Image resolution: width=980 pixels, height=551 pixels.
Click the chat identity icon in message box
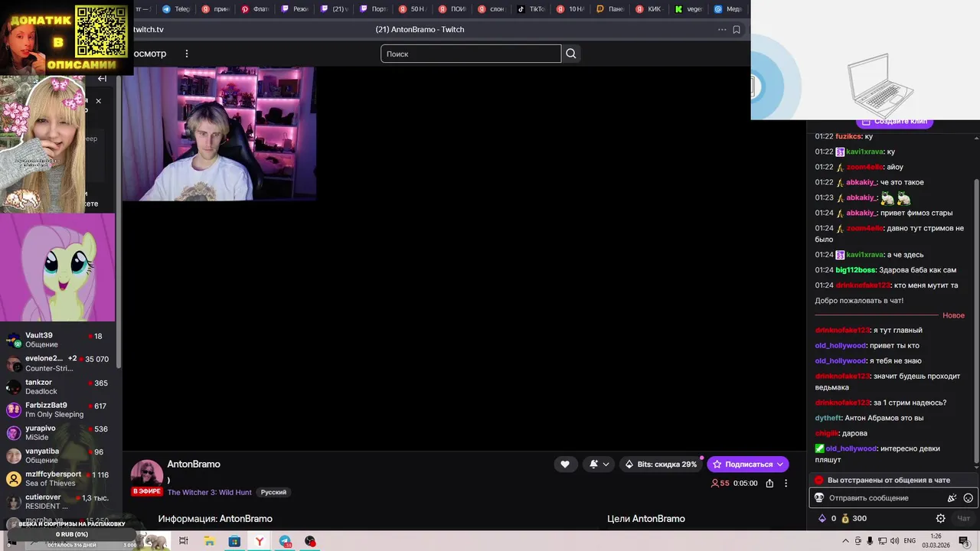point(818,498)
